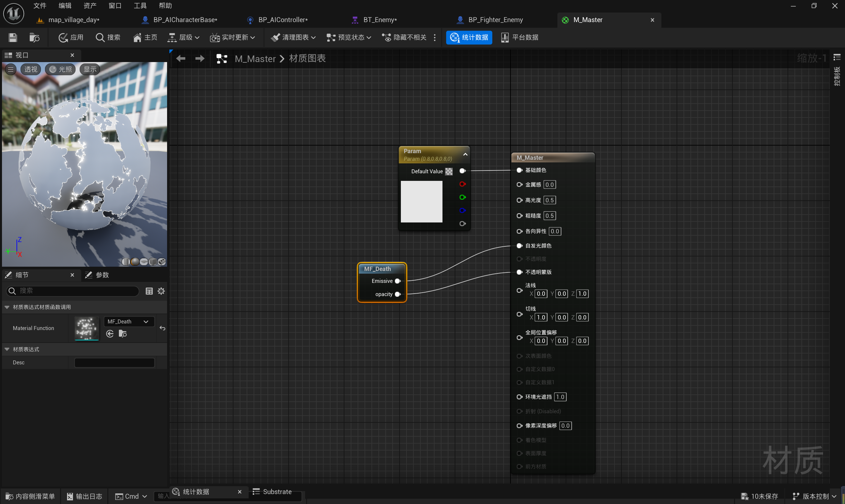Switch to BT_Enemy tab
The width and height of the screenshot is (845, 504).
click(x=379, y=20)
